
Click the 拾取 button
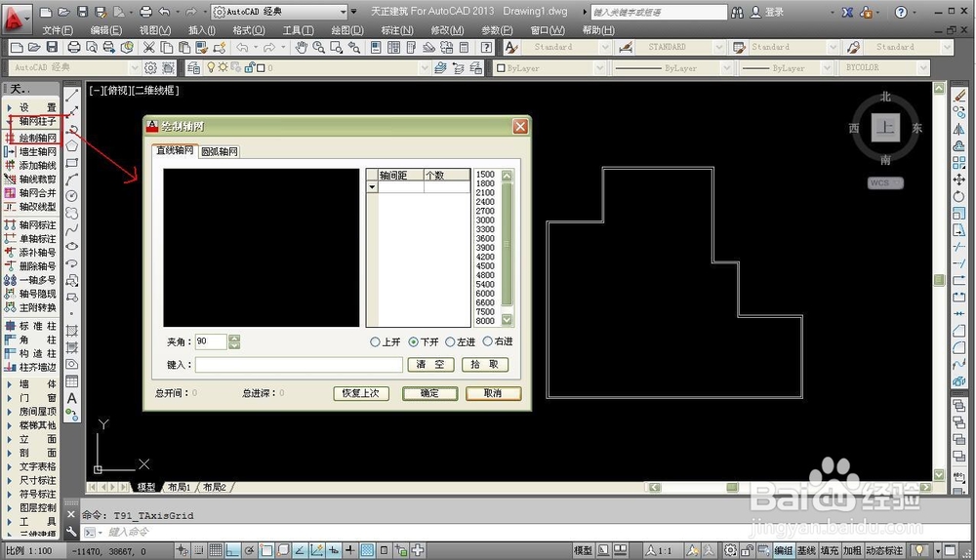point(485,365)
